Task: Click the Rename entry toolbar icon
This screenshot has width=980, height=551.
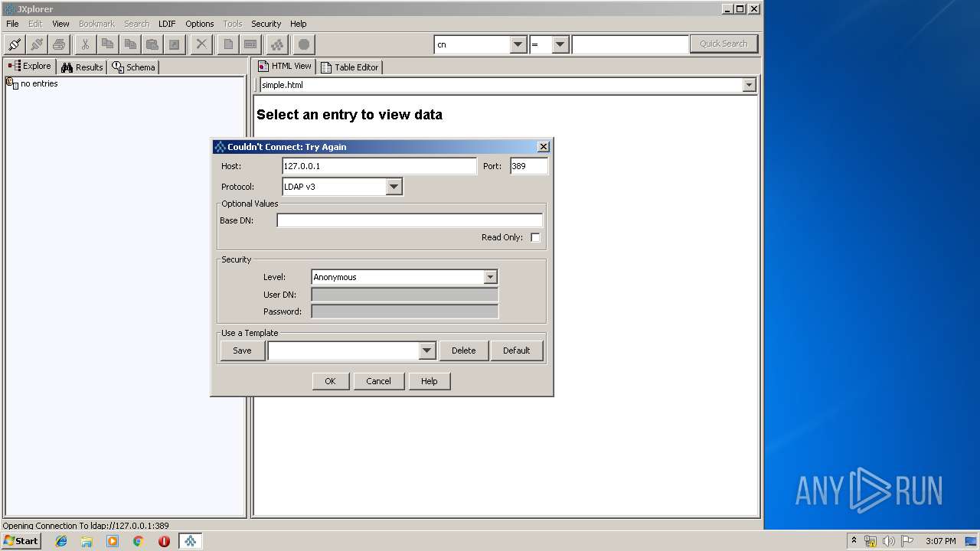Action: [250, 44]
